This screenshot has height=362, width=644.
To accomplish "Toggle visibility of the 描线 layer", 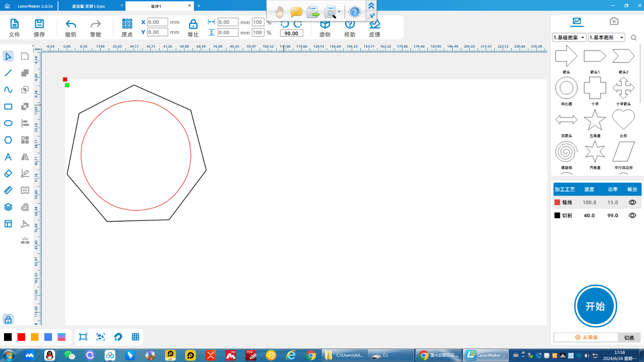I will [632, 203].
